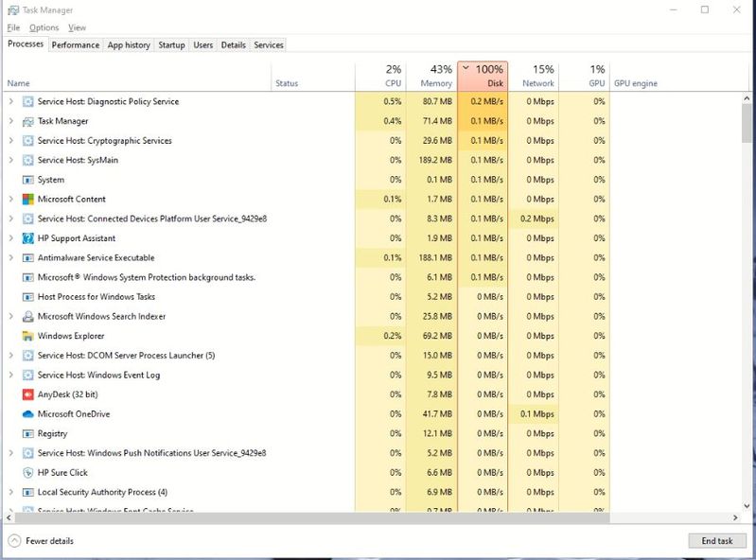Expand Service Host: SysMain group
Viewport: 756px width, 560px height.
click(11, 160)
